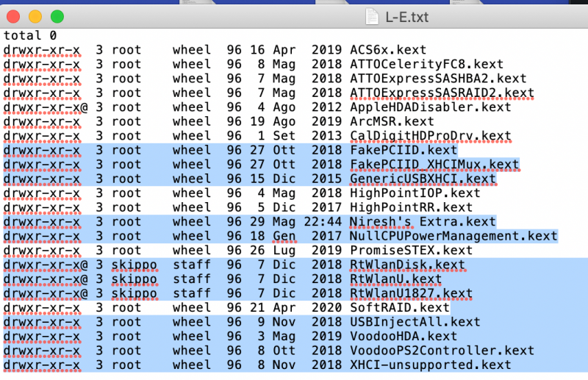588x380 pixels.
Task: Click 'staff' group in RtWlanU.kext row
Action: point(192,279)
